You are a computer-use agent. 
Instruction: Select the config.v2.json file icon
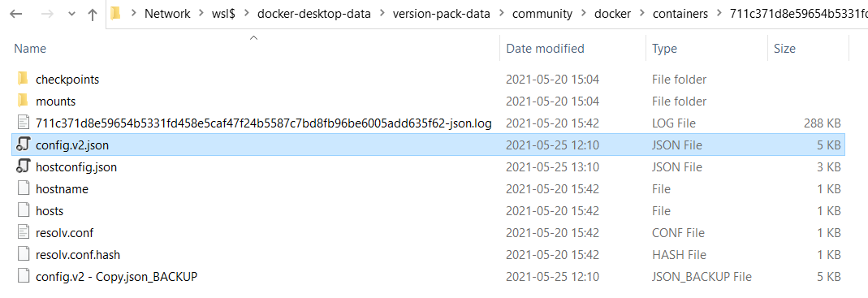(x=23, y=145)
